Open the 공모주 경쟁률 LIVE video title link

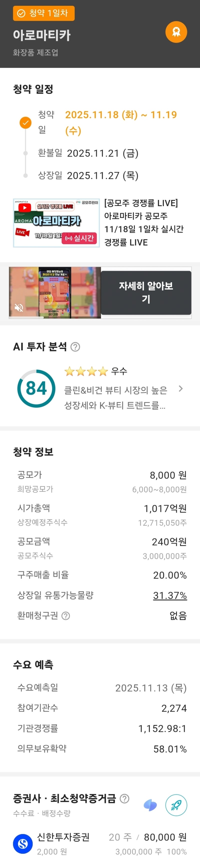(144, 222)
